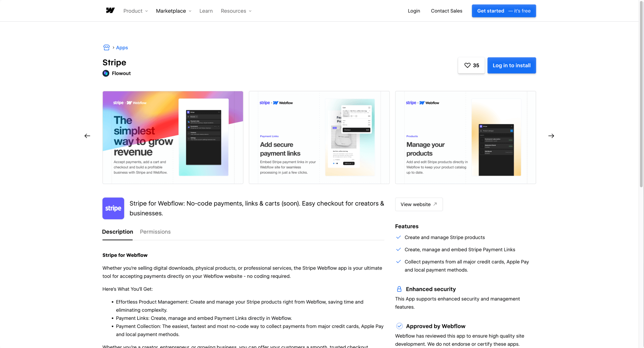Image resolution: width=644 pixels, height=348 pixels.
Task: Click the Approved by Webflow heading
Action: point(435,326)
